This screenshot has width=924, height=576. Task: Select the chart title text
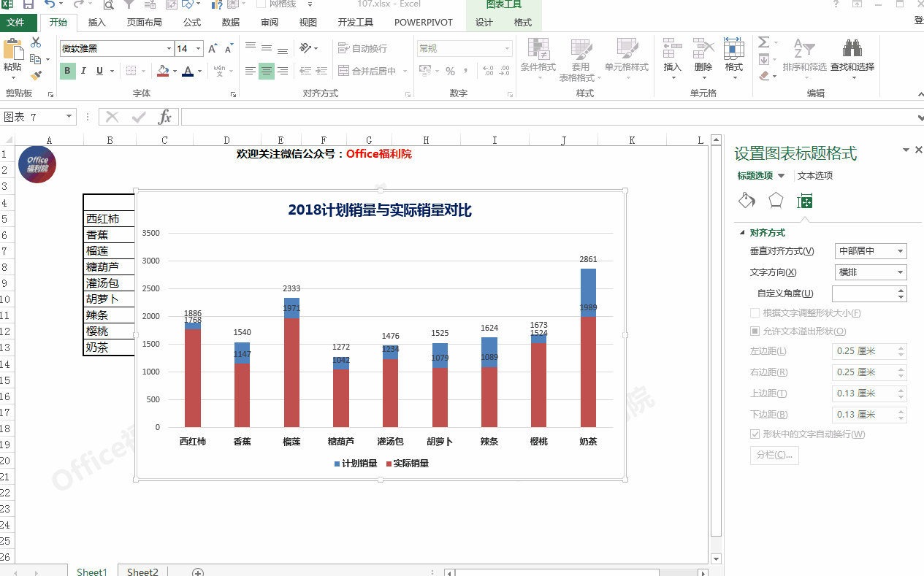click(380, 210)
